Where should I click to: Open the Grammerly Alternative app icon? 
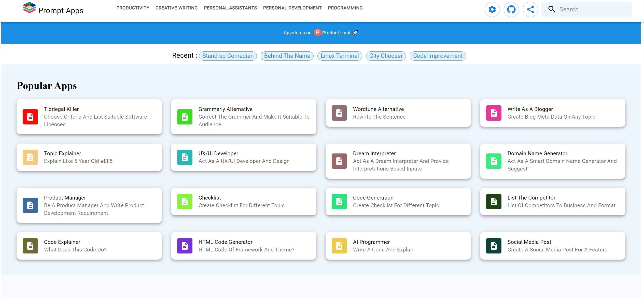click(x=184, y=117)
